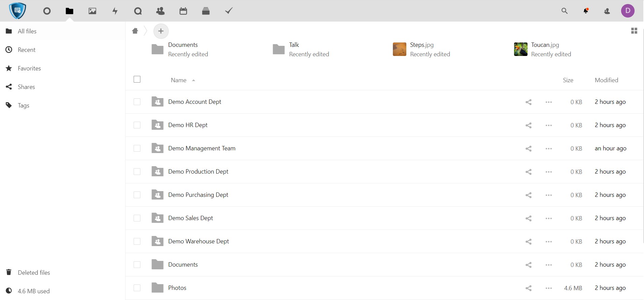Go to Favorites in the sidebar
The height and width of the screenshot is (300, 644).
click(x=29, y=68)
